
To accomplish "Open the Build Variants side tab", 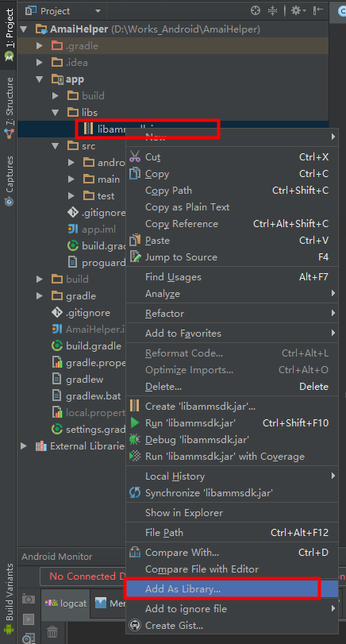I will click(9, 597).
